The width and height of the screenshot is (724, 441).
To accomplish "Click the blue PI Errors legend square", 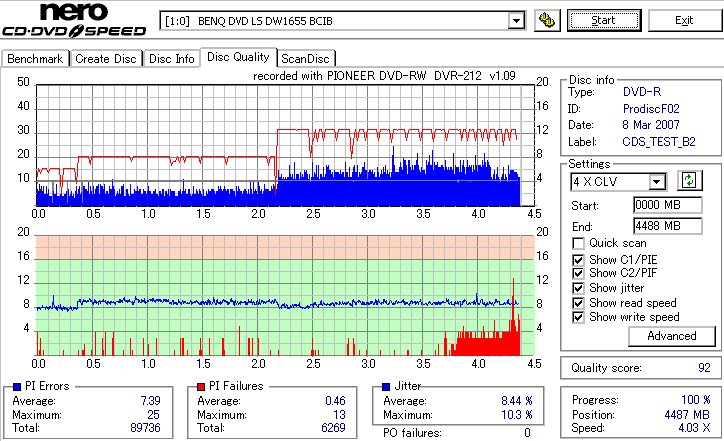I will [x=17, y=387].
